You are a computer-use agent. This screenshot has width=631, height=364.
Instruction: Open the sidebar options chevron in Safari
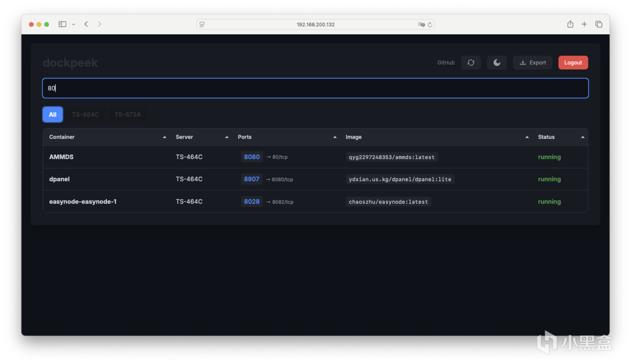click(x=73, y=24)
